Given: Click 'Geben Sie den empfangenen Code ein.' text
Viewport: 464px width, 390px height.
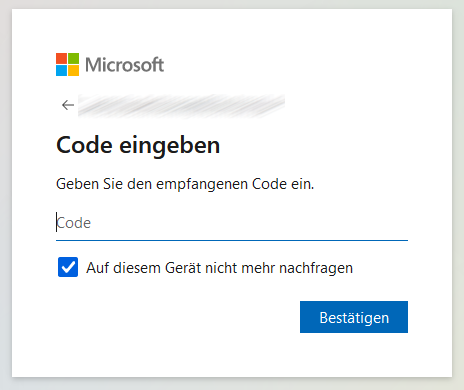Looking at the screenshot, I should 185,184.
